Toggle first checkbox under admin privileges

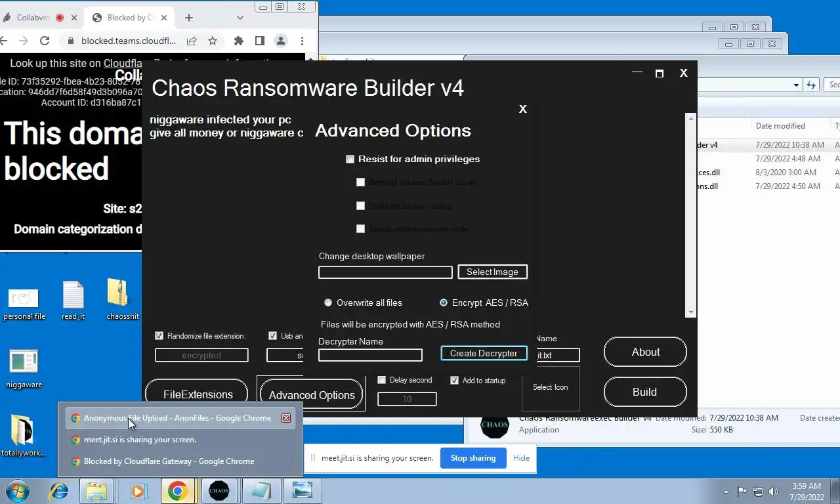click(360, 182)
